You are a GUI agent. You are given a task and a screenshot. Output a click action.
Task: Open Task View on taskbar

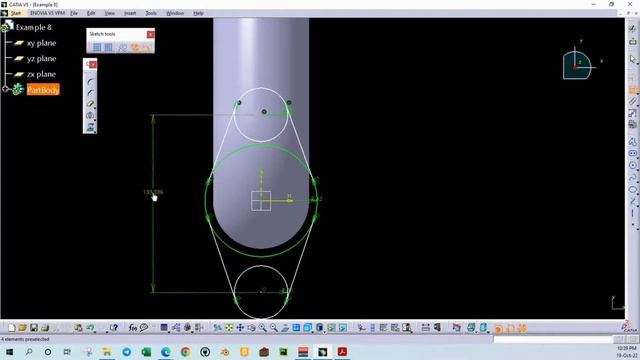[x=67, y=352]
